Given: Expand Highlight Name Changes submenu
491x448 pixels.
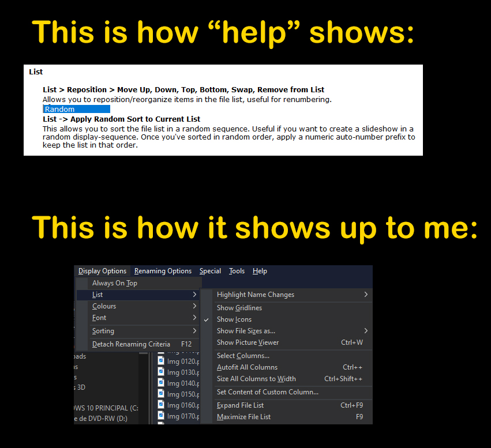Looking at the screenshot, I should 287,295.
